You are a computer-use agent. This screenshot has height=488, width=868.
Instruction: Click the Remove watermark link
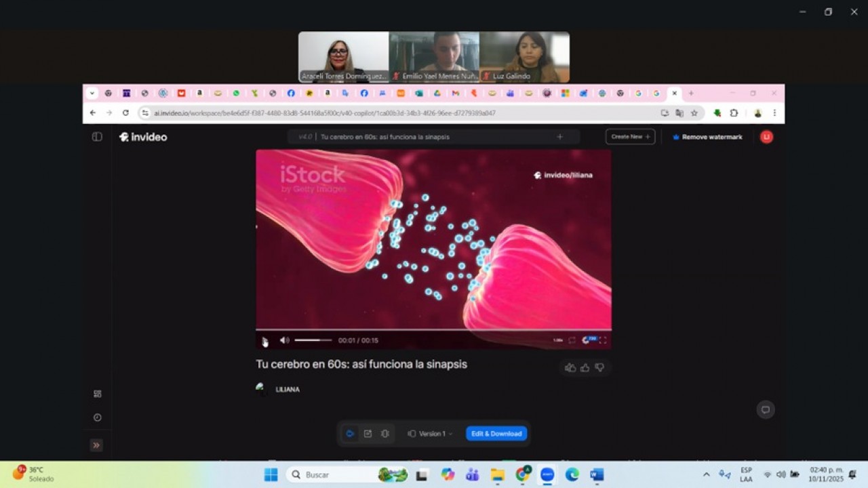[x=707, y=136]
